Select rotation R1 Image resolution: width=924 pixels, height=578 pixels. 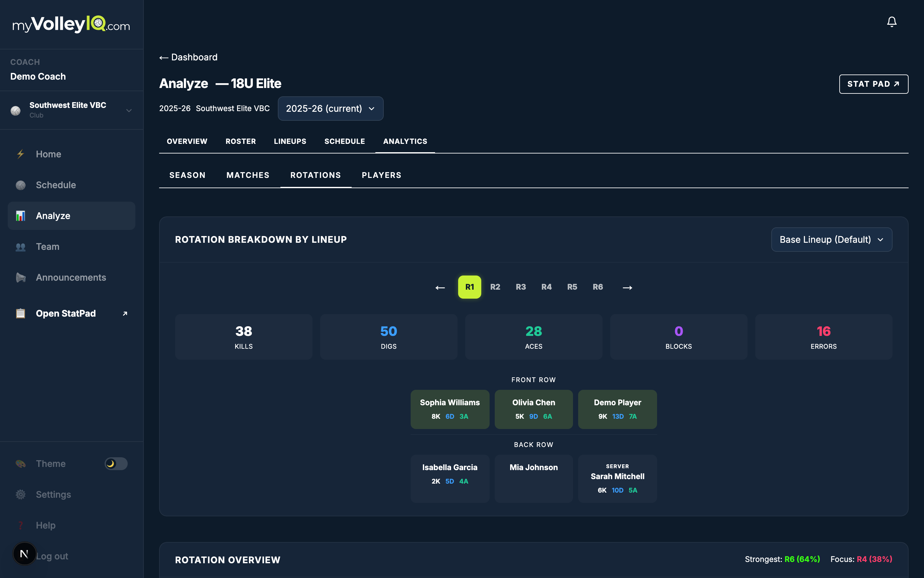(x=470, y=287)
